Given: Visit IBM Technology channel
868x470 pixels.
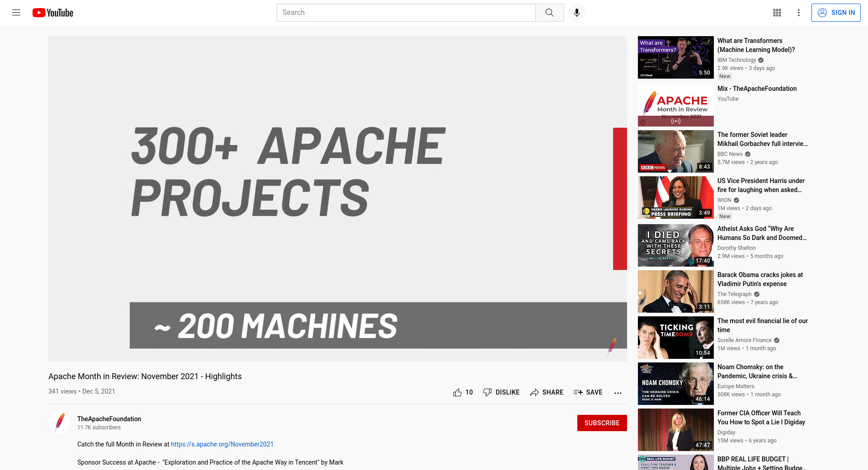Looking at the screenshot, I should pyautogui.click(x=736, y=60).
